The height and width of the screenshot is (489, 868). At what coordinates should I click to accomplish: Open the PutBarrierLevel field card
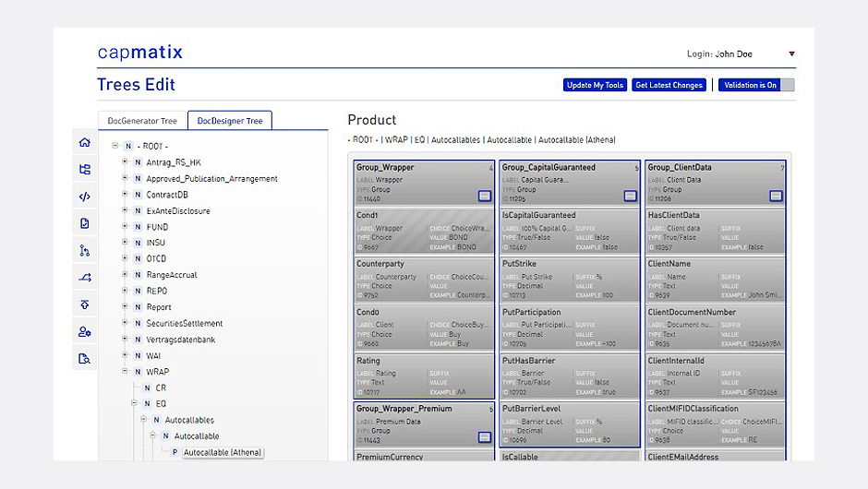click(x=570, y=424)
